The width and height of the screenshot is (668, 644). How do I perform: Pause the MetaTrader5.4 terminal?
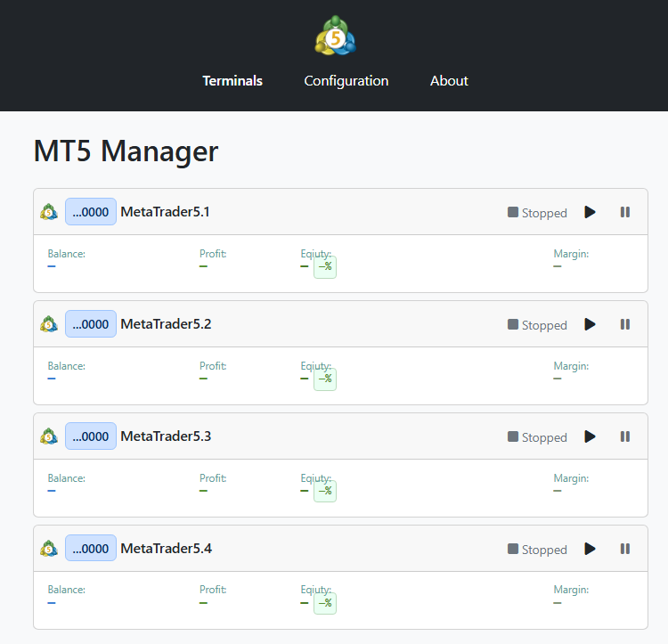click(x=625, y=549)
